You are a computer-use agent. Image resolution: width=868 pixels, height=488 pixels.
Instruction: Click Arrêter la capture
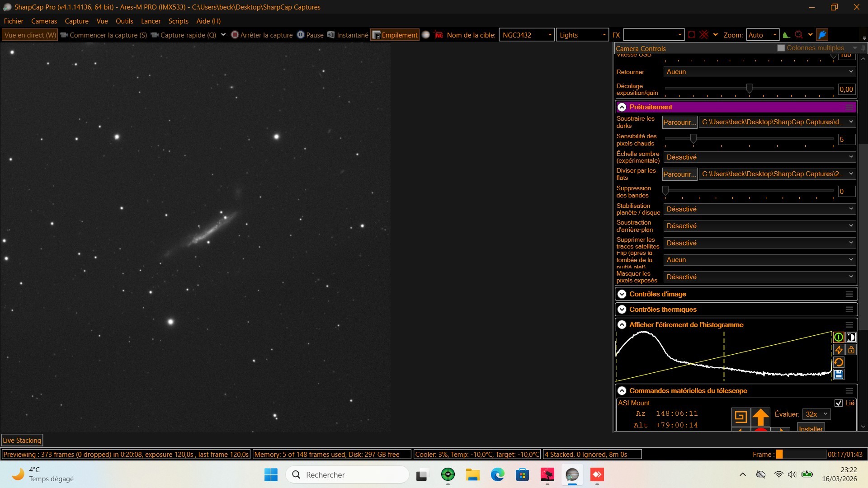(262, 35)
